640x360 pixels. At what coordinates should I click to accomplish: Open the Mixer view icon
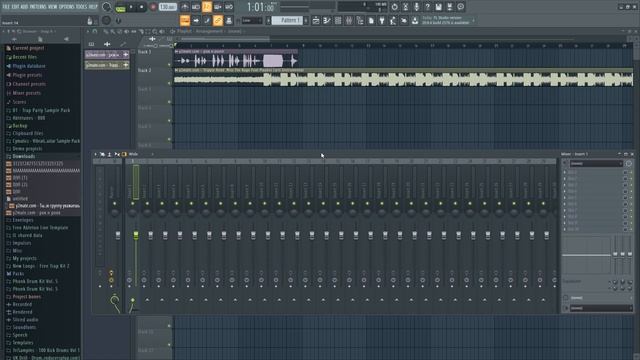coord(349,20)
